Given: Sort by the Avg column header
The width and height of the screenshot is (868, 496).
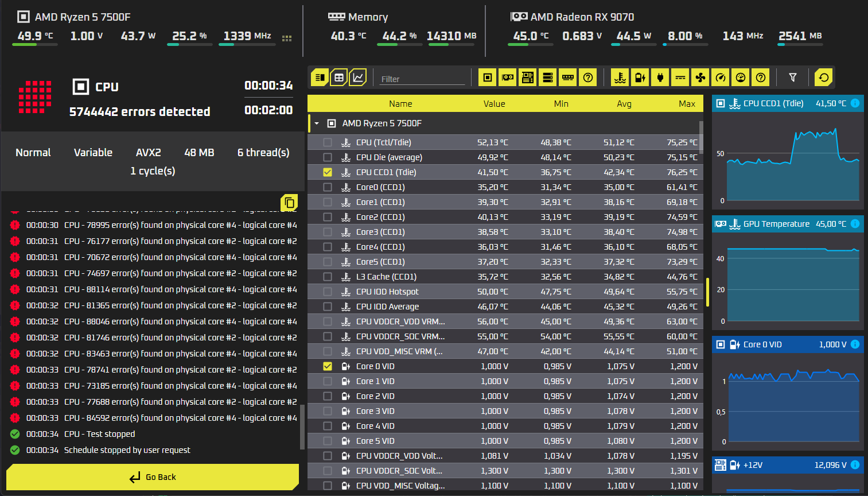Looking at the screenshot, I should pos(624,104).
